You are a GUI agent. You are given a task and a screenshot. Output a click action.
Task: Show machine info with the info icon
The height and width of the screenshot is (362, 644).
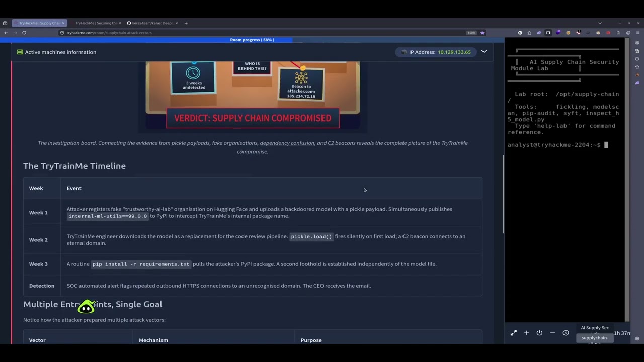(566, 333)
